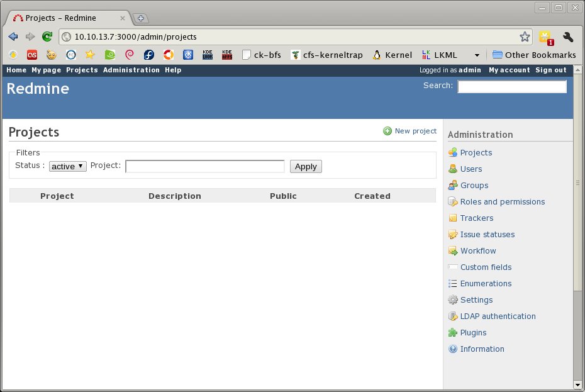Click the Redmine header title
The width and height of the screenshot is (585, 392).
tap(38, 89)
